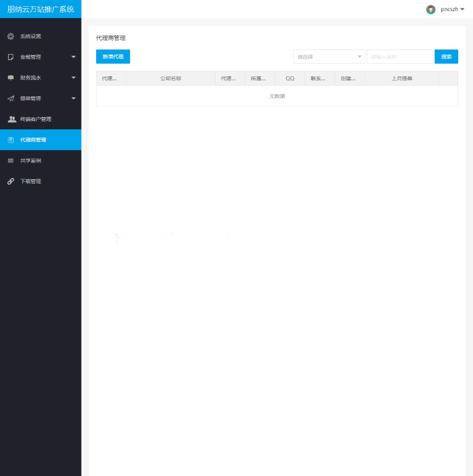This screenshot has height=476, width=473.
Task: Click the 代理商管理 clipboard icon
Action: [11, 140]
